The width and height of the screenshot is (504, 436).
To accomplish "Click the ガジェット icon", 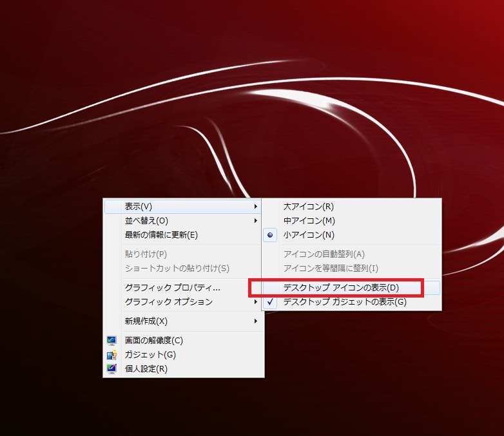I will pyautogui.click(x=111, y=354).
